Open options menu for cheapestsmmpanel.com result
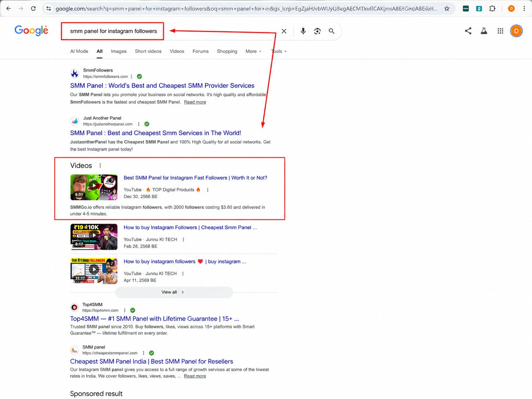 point(143,353)
